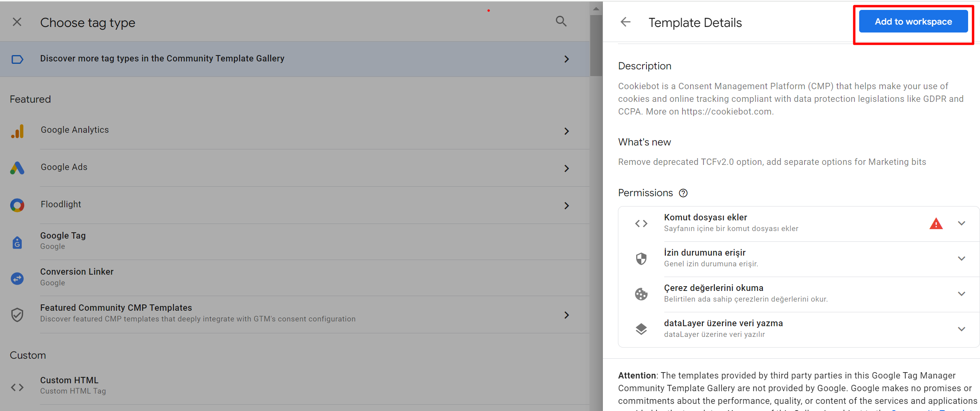The height and width of the screenshot is (411, 980).
Task: Expand the dataLayer üzerine veri yazma permission
Action: click(x=961, y=329)
